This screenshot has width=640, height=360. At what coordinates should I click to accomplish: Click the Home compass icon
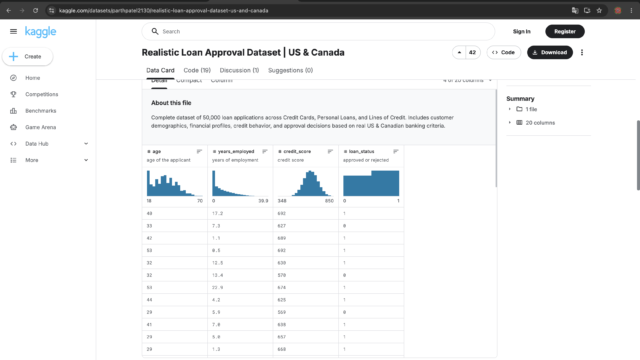[x=13, y=78]
